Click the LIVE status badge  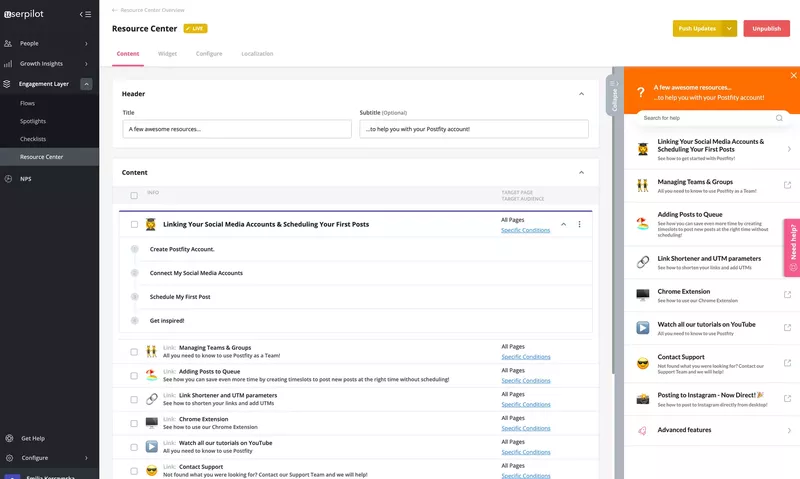[195, 29]
